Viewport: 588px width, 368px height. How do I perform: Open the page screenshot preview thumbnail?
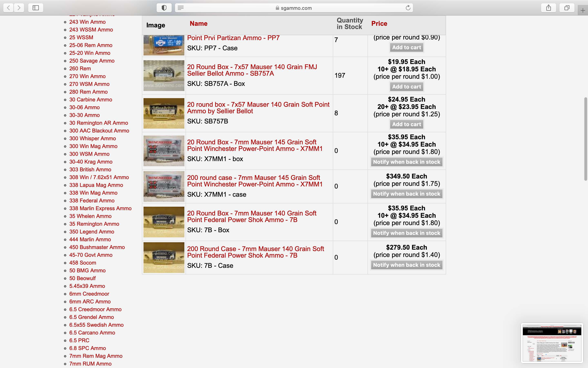coord(552,343)
